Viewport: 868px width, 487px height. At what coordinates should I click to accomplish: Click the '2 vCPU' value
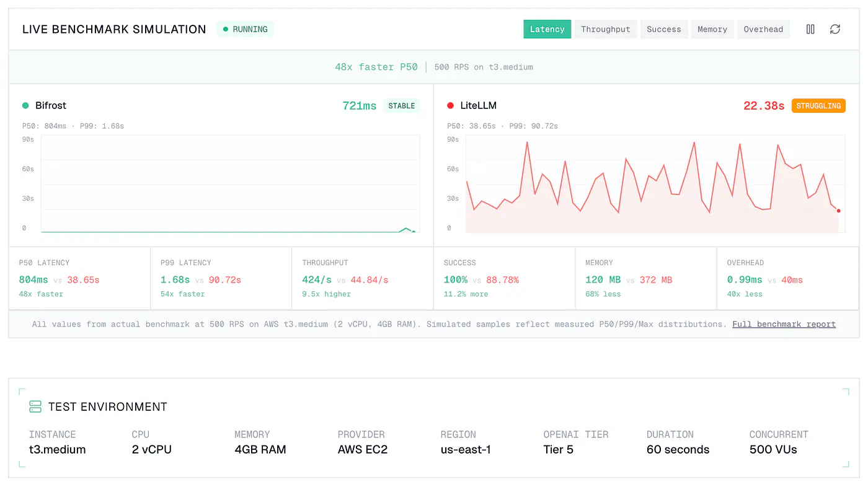152,450
